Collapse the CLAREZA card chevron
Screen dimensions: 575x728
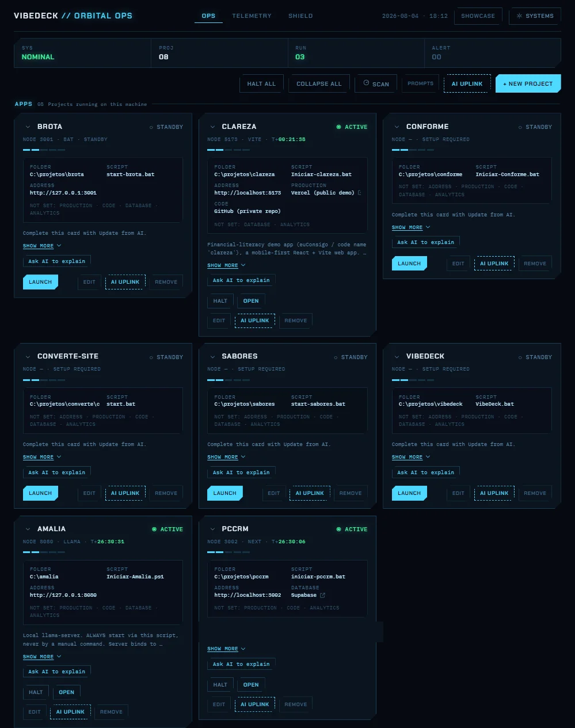coord(212,127)
